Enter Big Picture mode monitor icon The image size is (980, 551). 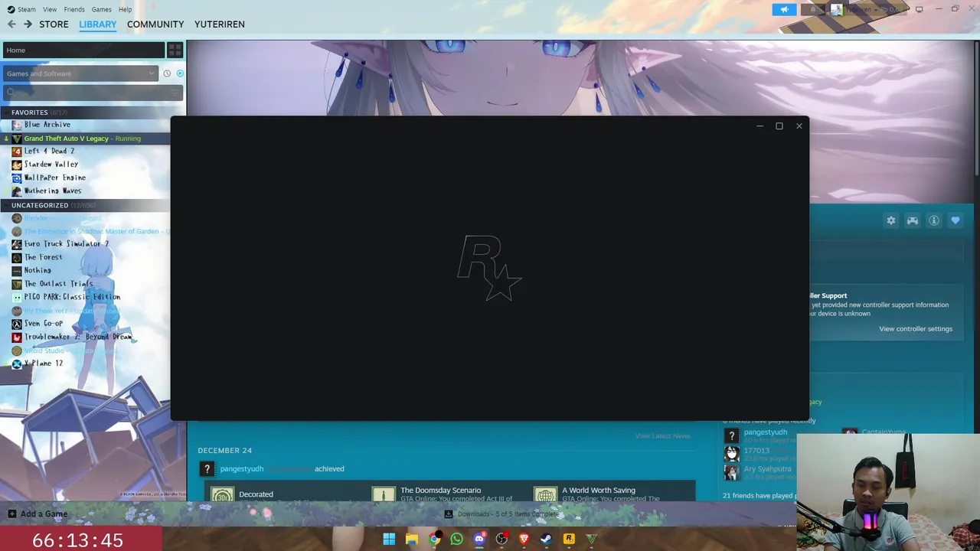(919, 9)
